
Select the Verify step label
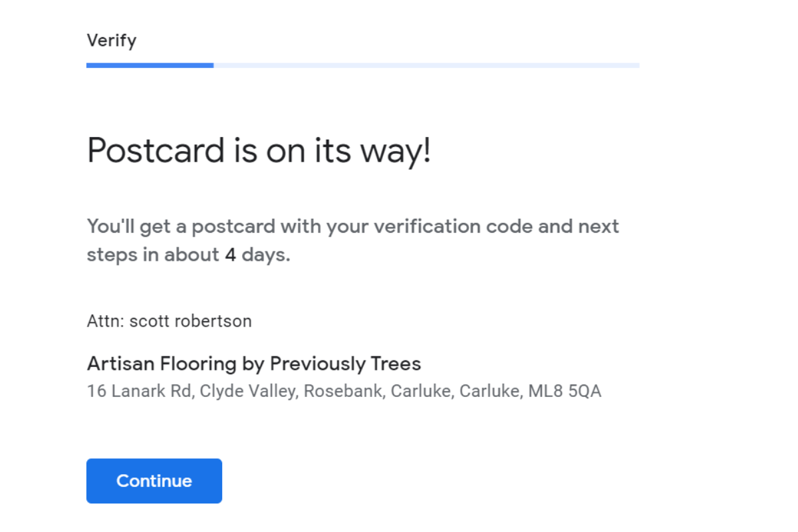pos(112,41)
